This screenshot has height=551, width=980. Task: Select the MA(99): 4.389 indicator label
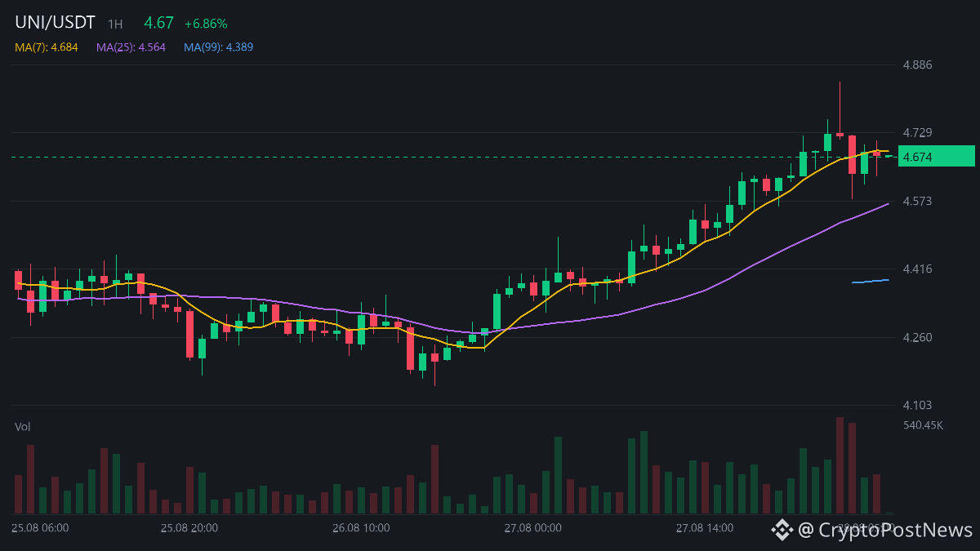click(x=218, y=47)
